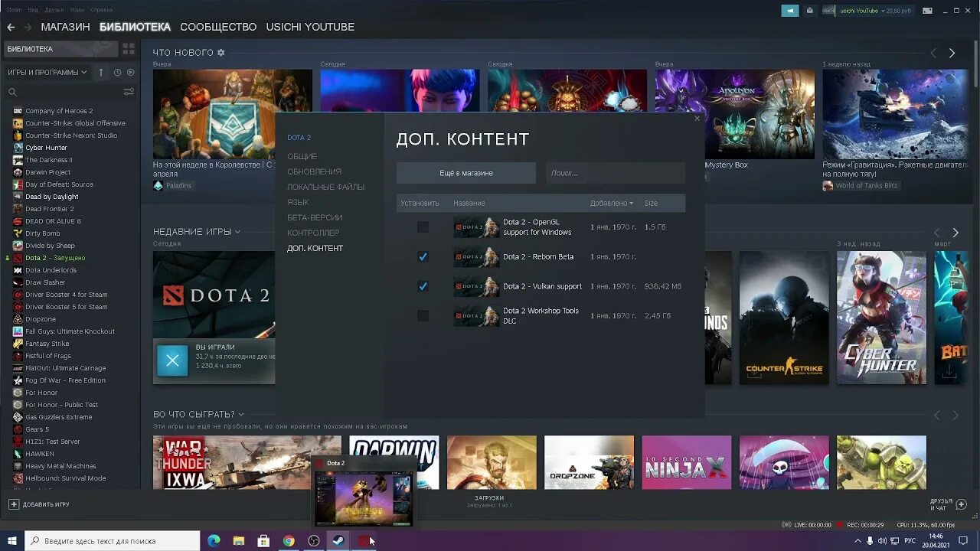Open the Big Picture mode icon

click(x=928, y=11)
